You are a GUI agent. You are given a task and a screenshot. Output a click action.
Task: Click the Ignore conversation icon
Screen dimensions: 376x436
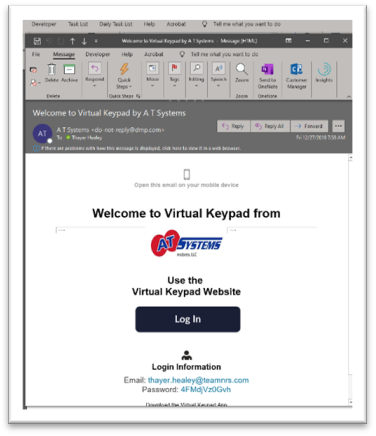(33, 70)
